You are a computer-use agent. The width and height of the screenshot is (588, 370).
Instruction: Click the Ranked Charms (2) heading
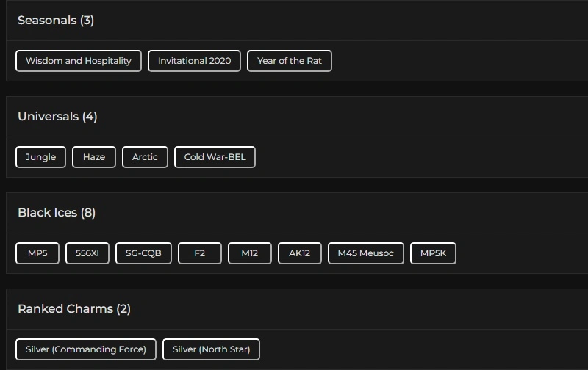pos(74,309)
